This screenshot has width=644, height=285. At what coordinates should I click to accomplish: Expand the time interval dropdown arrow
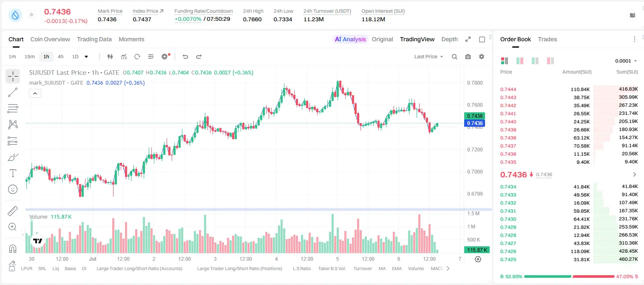[86, 57]
